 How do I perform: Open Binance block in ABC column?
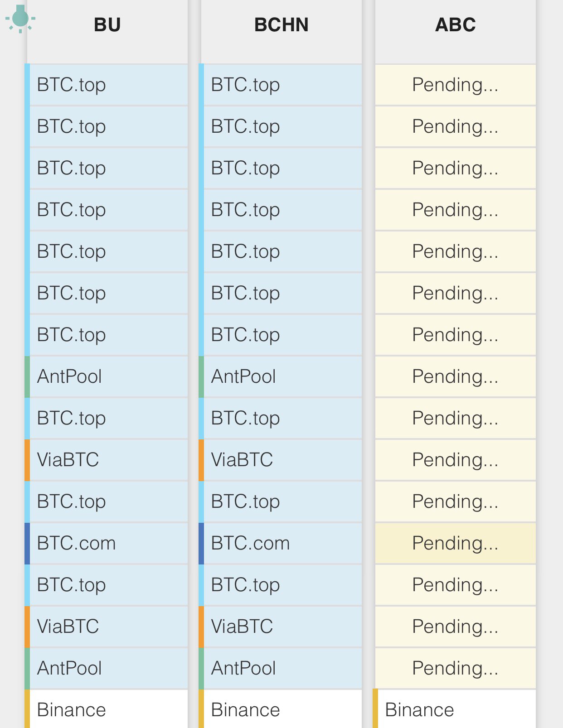[455, 709]
